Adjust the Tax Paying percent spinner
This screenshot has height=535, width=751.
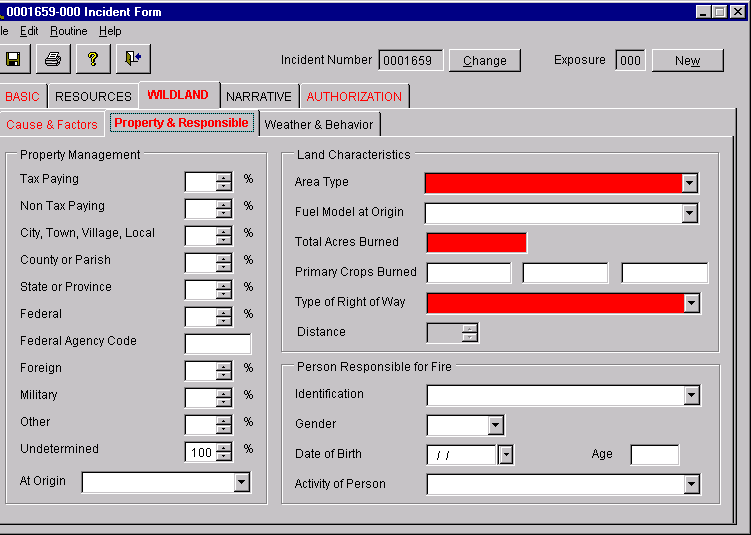224,182
